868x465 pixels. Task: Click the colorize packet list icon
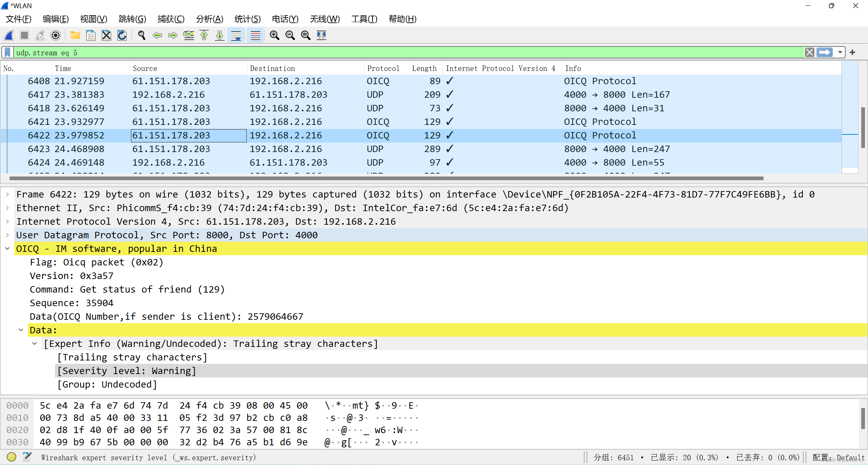[254, 36]
